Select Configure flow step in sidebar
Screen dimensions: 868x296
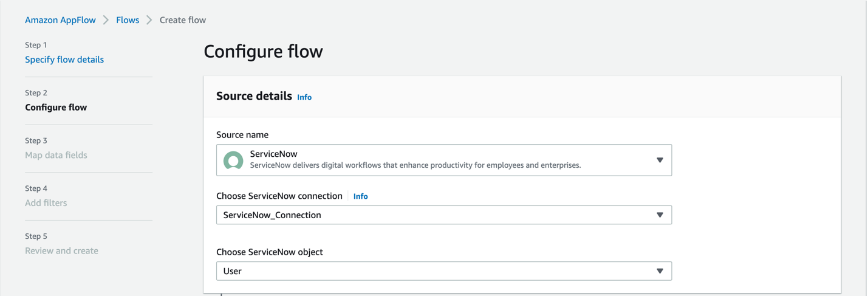point(56,108)
